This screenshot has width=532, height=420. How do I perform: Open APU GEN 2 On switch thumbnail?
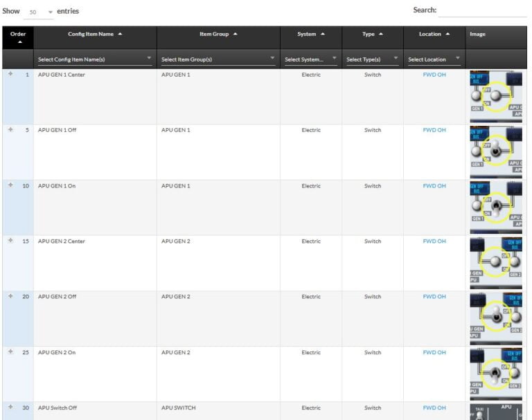[x=496, y=373]
